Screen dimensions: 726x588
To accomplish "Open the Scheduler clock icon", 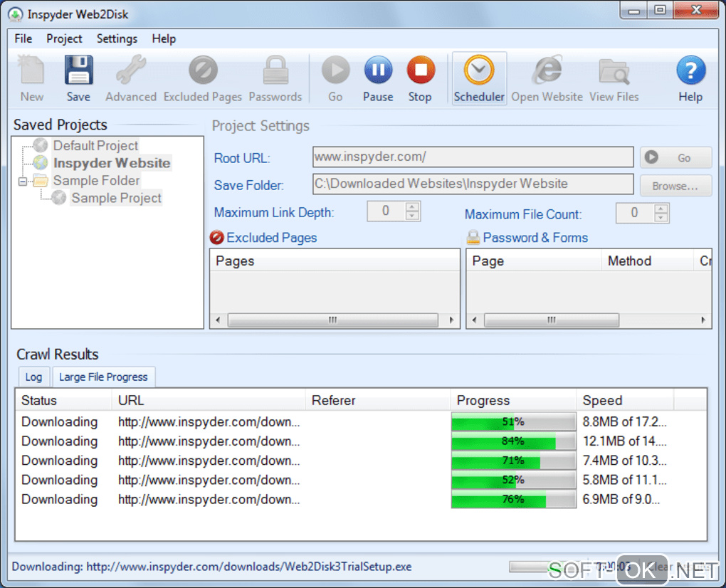I will coord(479,70).
